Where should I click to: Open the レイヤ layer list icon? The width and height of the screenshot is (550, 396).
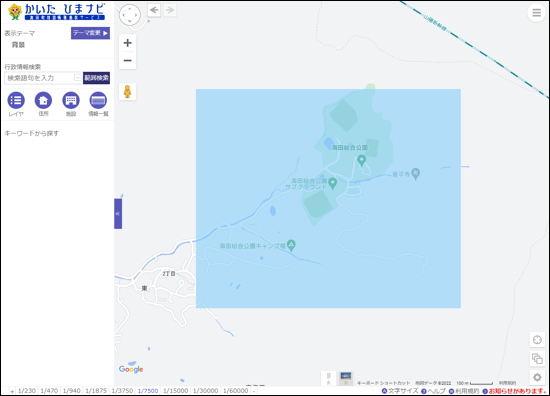pyautogui.click(x=16, y=101)
